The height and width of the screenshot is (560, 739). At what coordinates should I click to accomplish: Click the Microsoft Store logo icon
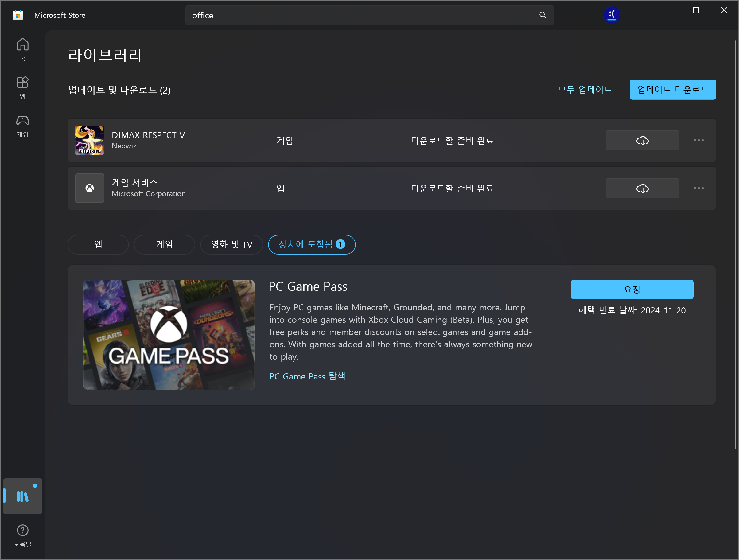pyautogui.click(x=18, y=15)
